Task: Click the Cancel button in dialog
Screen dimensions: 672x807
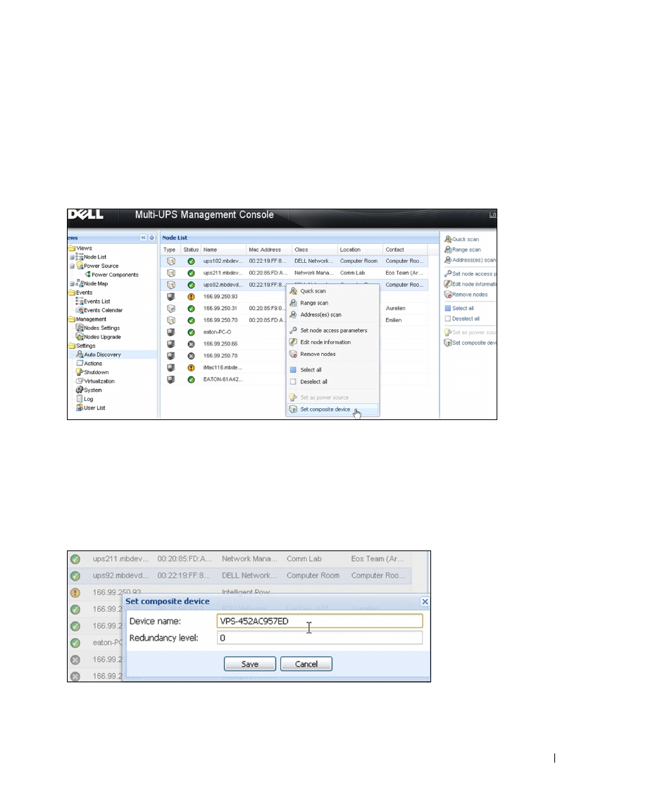Action: pos(306,664)
